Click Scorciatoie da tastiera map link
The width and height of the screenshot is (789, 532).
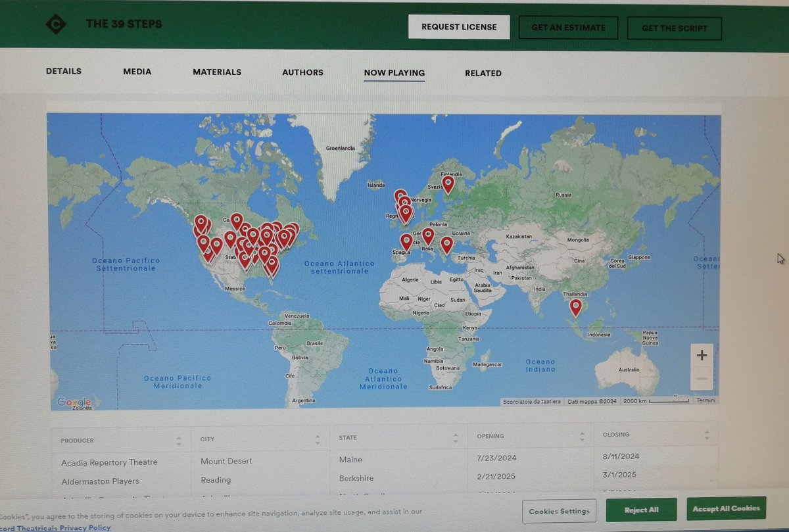pyautogui.click(x=531, y=401)
